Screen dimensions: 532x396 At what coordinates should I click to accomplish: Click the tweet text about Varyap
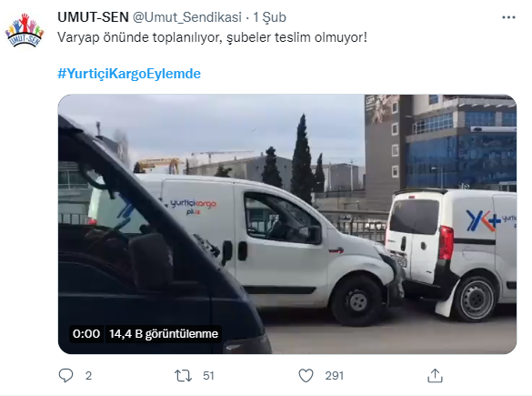coord(213,37)
